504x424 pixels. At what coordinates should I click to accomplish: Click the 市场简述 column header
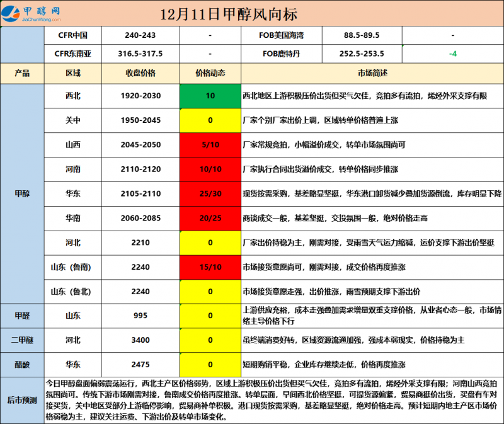coord(372,73)
